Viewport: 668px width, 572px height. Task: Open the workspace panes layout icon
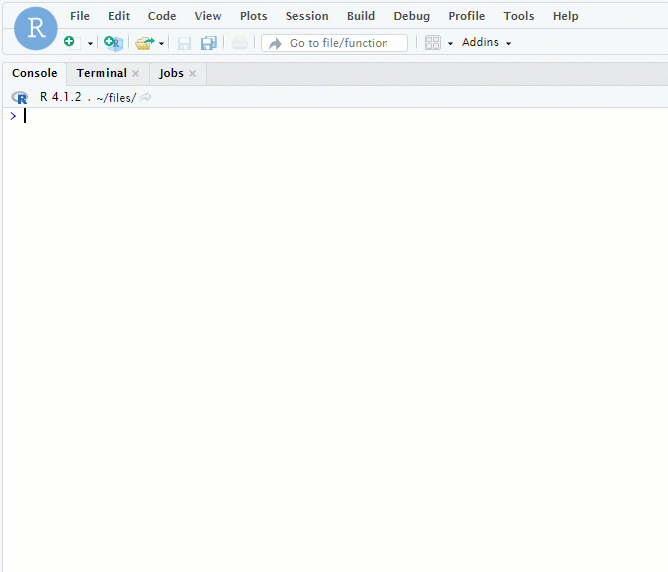(432, 43)
